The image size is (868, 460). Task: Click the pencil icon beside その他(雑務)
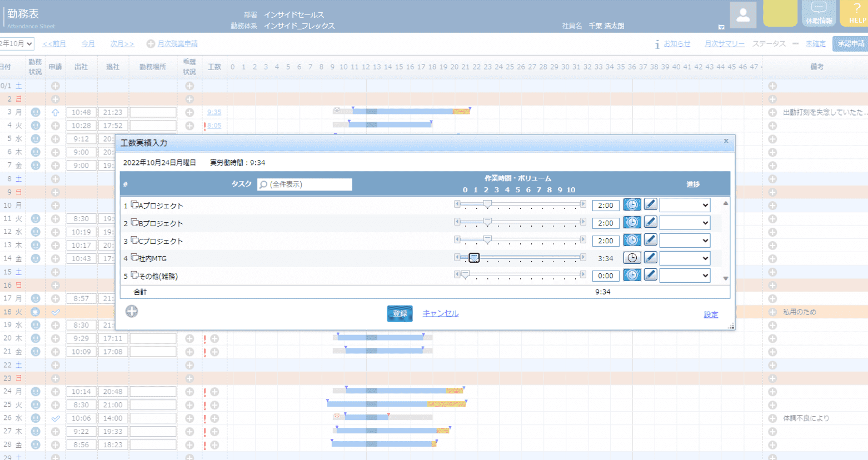click(x=650, y=274)
